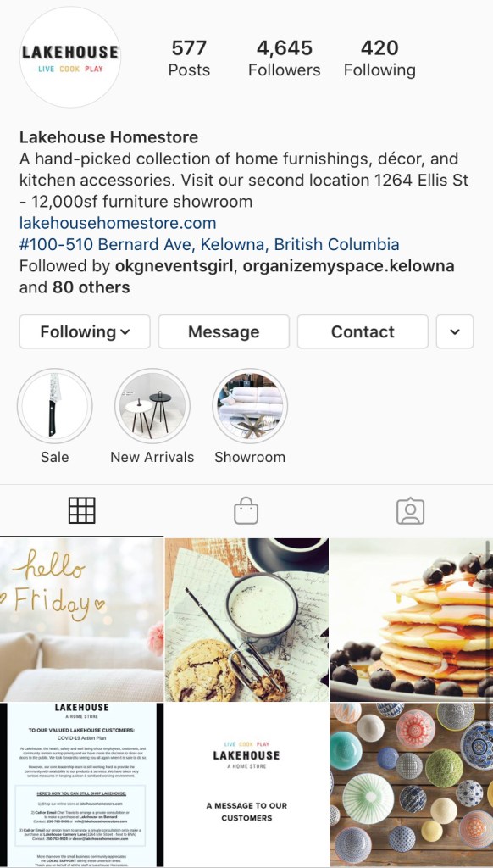
Task: View the 4,645 Followers list
Action: click(x=285, y=58)
